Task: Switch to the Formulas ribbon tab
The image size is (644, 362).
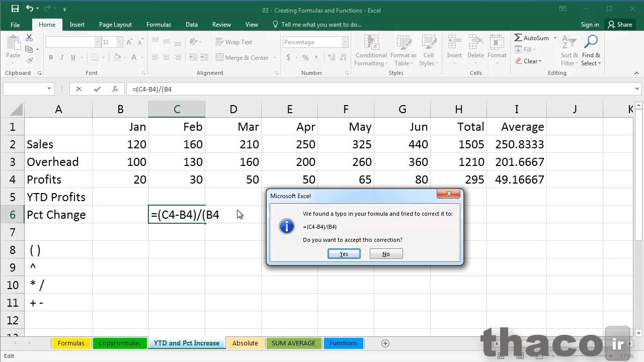Action: (158, 25)
